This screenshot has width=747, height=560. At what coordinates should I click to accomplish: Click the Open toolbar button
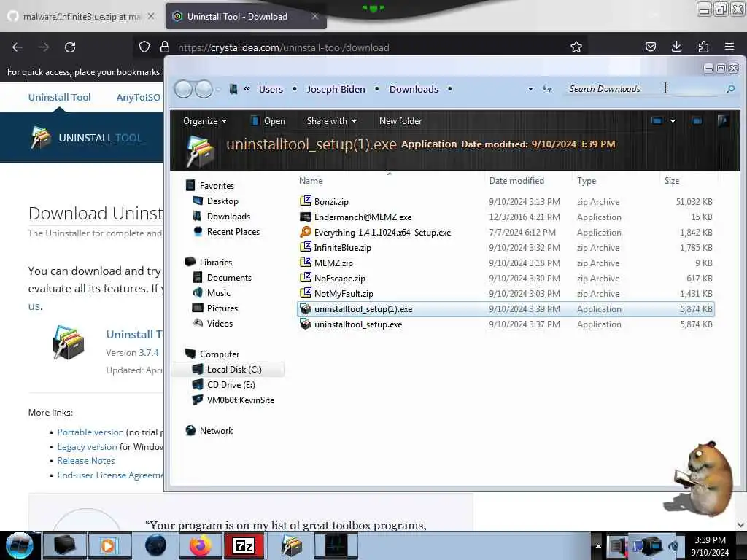pos(268,121)
